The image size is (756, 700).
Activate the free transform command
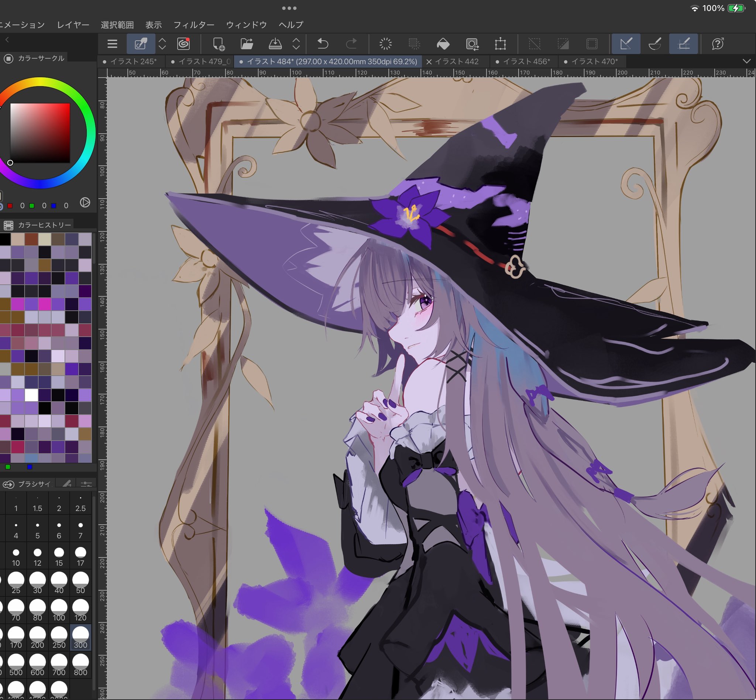[500, 44]
